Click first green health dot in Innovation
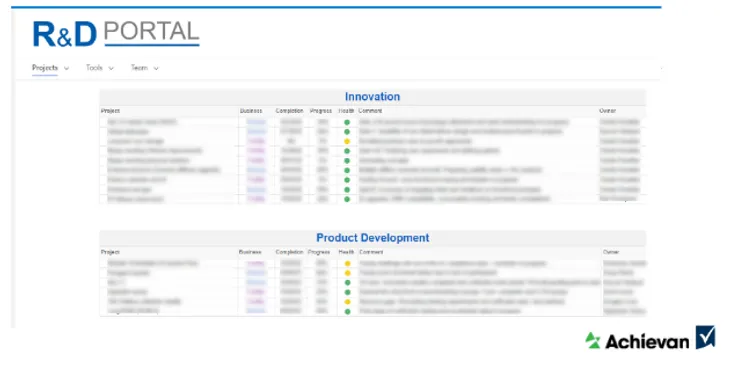 [347, 122]
